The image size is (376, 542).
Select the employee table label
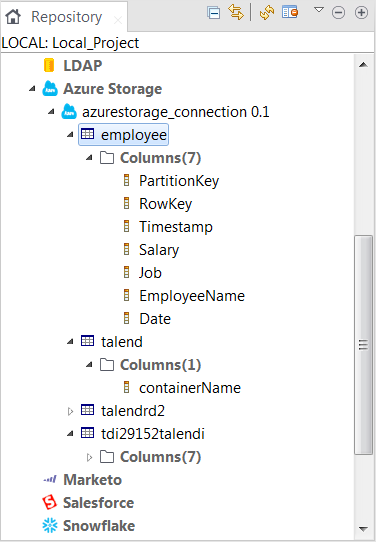pos(134,135)
